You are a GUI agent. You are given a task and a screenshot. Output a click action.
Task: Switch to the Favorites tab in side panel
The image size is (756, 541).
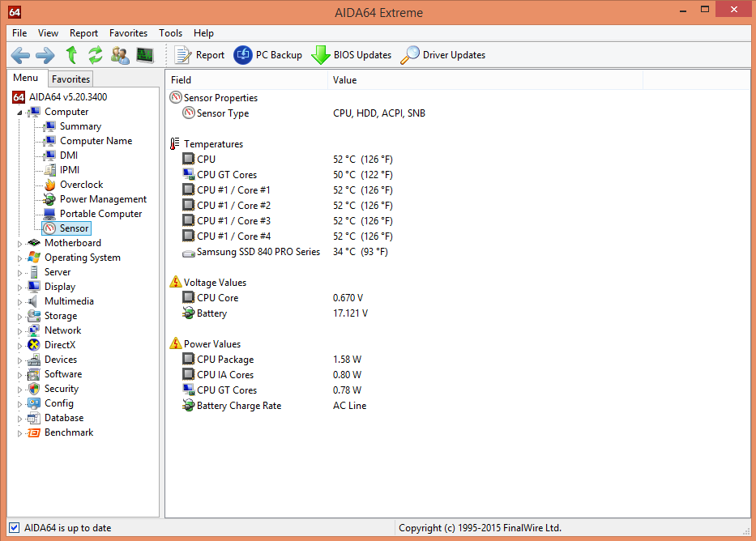pos(70,79)
